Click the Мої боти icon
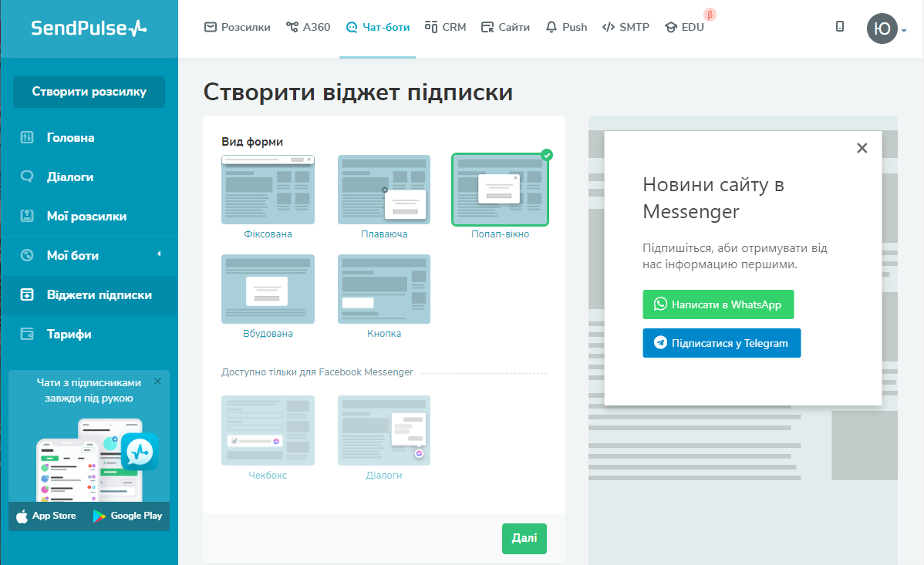Image resolution: width=924 pixels, height=565 pixels. point(27,256)
